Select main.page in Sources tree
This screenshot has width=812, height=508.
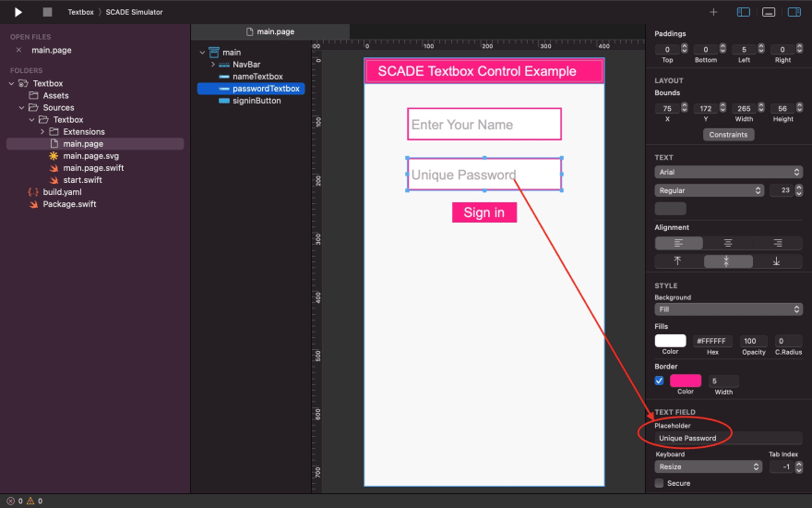(95, 143)
